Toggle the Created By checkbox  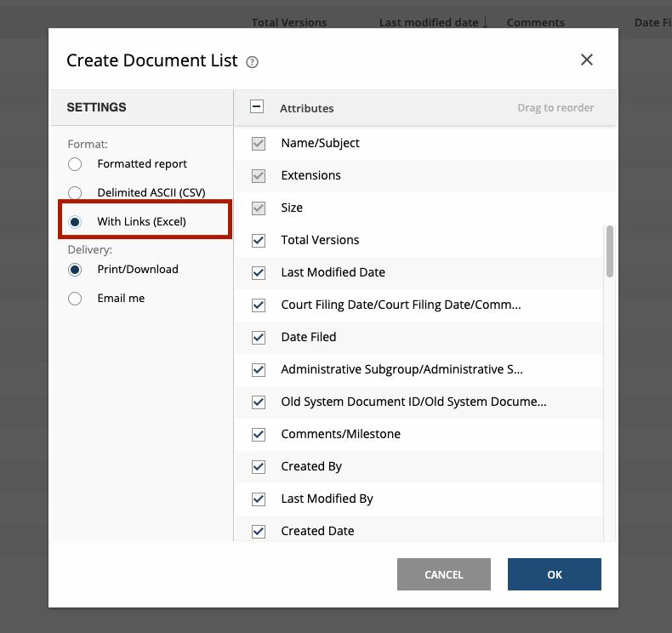[x=259, y=467]
